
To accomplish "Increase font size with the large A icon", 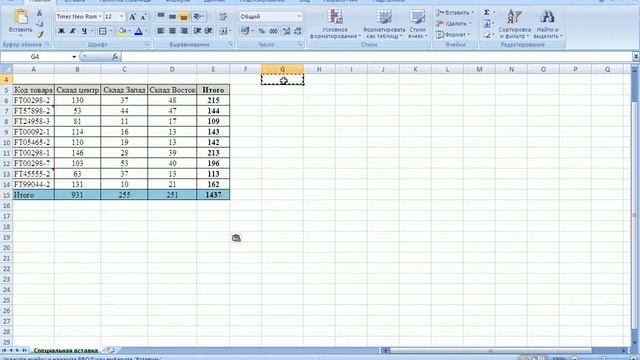I will (132, 17).
